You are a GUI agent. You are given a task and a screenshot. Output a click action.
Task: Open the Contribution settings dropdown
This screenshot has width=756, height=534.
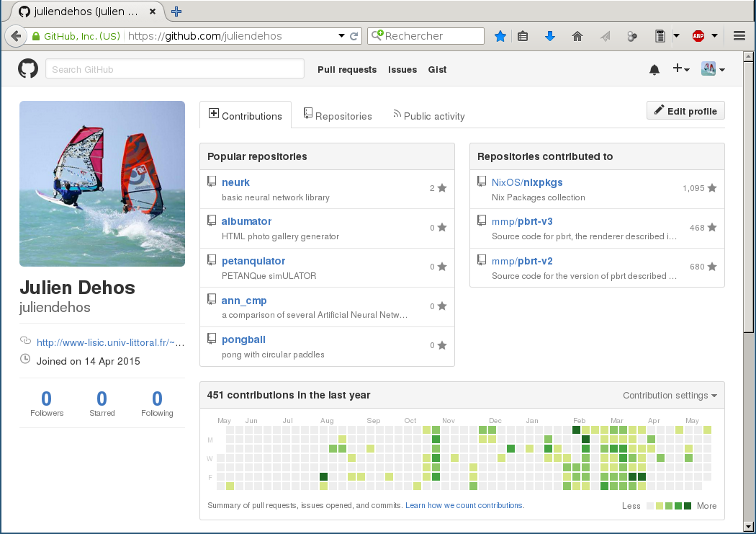(x=670, y=395)
